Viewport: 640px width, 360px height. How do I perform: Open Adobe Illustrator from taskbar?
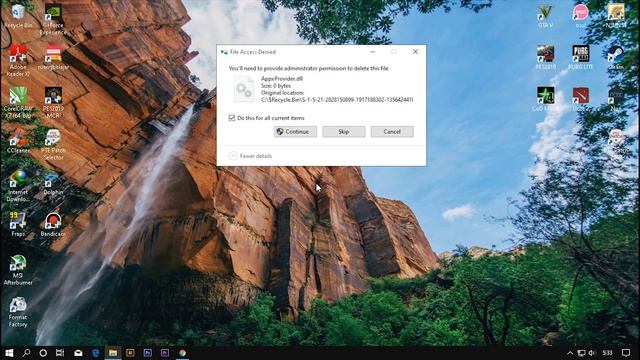pyautogui.click(x=130, y=353)
